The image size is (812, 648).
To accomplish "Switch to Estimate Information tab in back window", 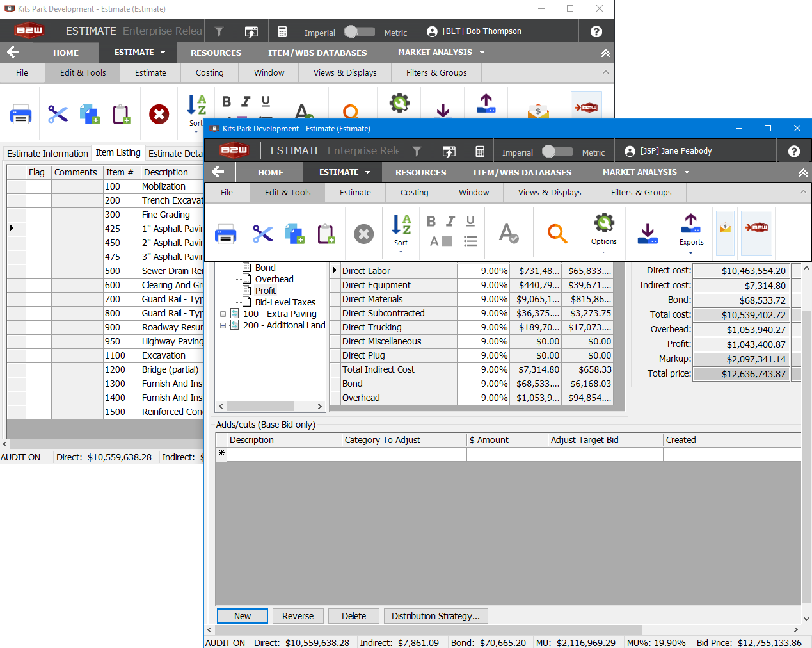I will coord(47,154).
